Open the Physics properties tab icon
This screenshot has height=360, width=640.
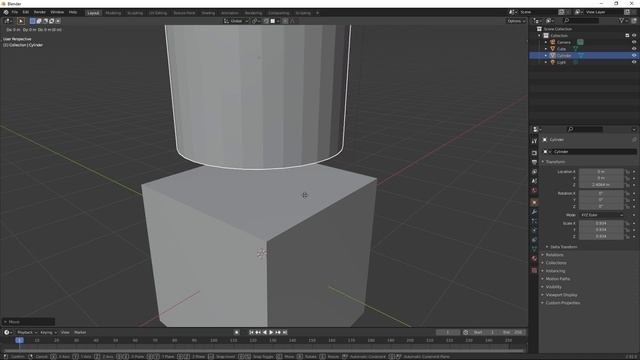[x=534, y=231]
